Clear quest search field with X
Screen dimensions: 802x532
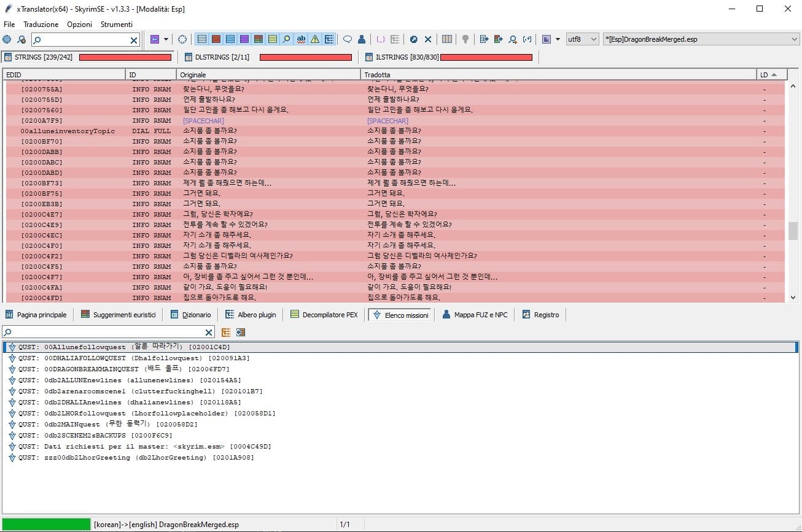tap(209, 333)
